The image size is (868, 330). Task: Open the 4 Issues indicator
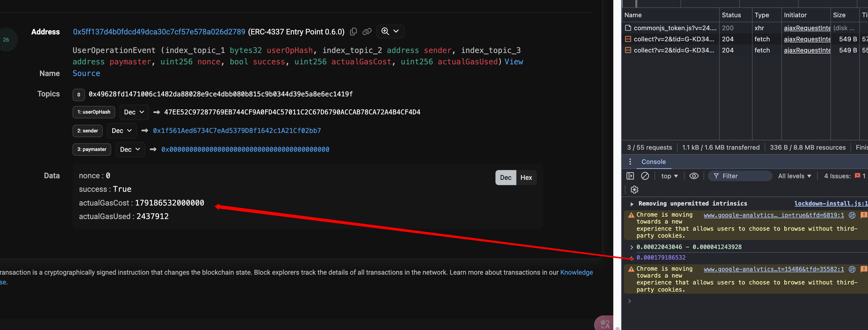pos(844,176)
